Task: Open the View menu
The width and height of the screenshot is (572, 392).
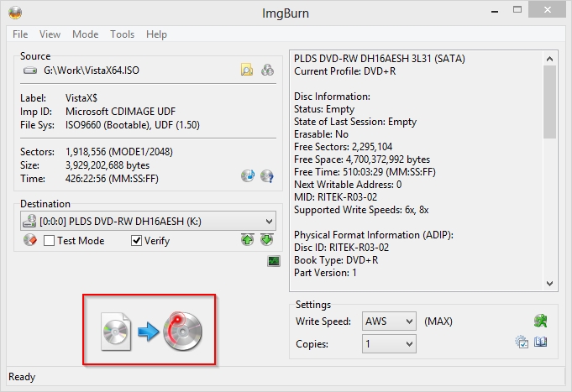Action: [50, 34]
